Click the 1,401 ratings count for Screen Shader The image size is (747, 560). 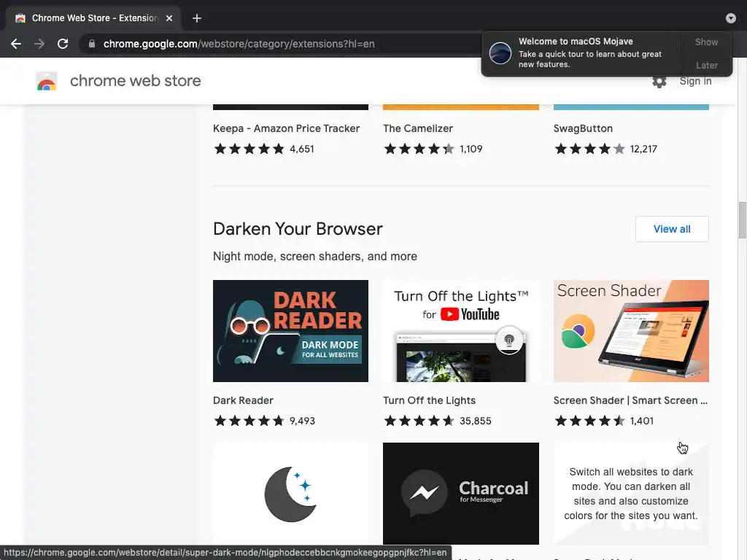642,421
